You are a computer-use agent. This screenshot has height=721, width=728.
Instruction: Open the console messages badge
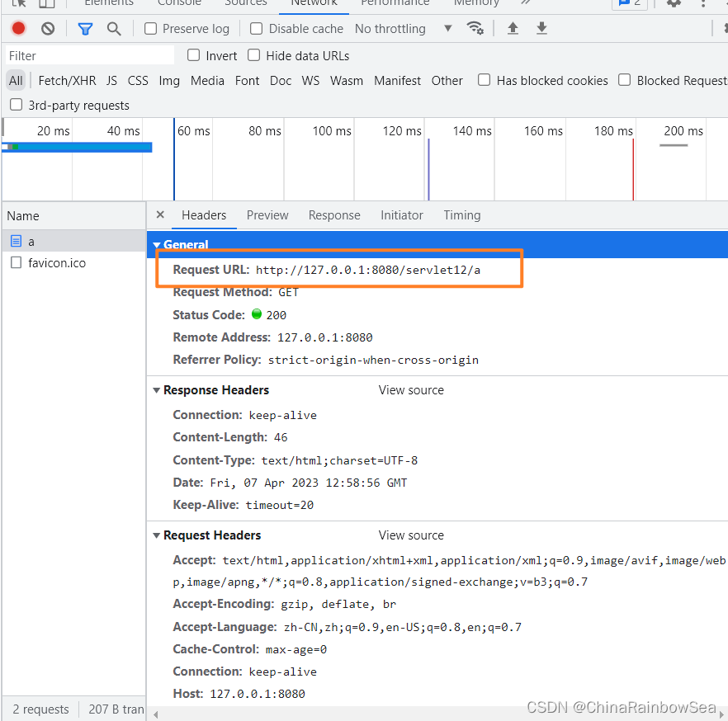[630, 3]
